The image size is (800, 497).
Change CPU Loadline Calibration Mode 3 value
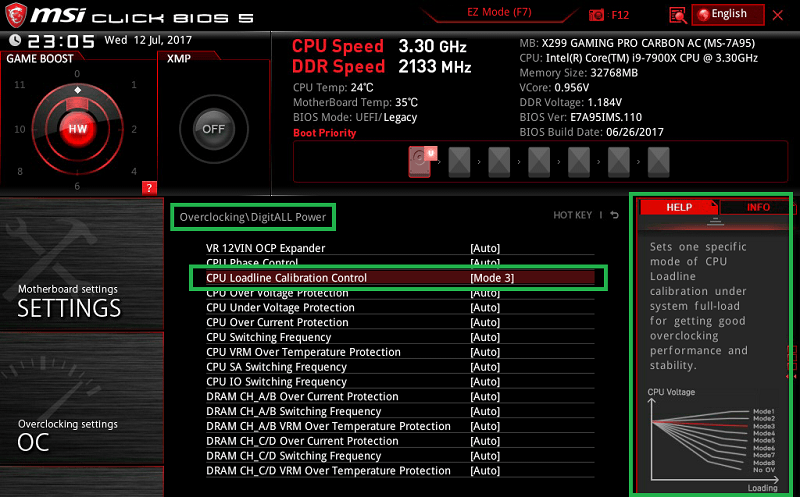[x=492, y=278]
